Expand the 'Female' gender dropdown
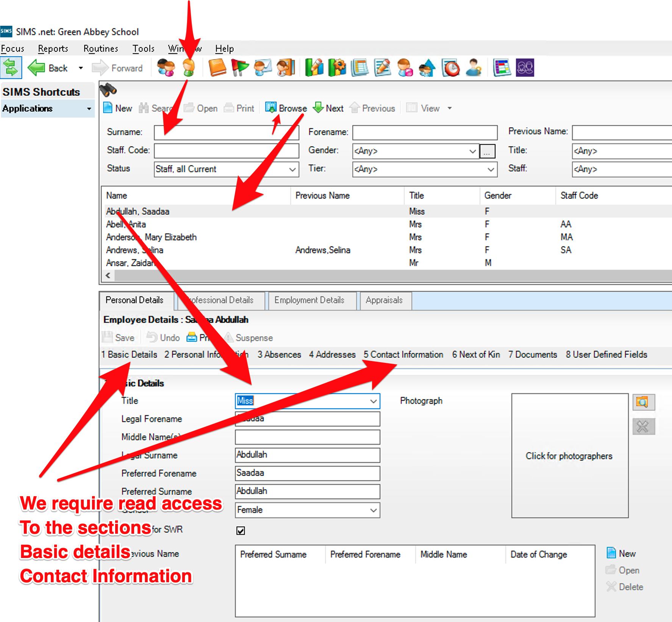This screenshot has height=622, width=672. (x=374, y=510)
